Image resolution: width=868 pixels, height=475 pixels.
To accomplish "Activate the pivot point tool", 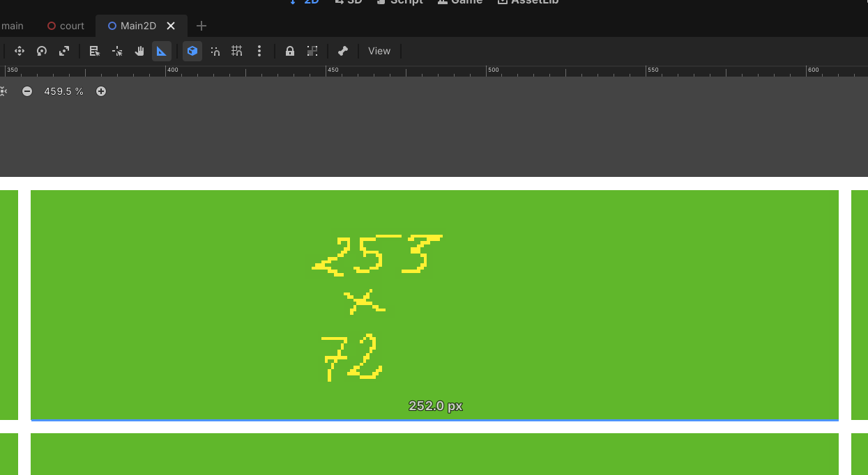I will pyautogui.click(x=117, y=51).
